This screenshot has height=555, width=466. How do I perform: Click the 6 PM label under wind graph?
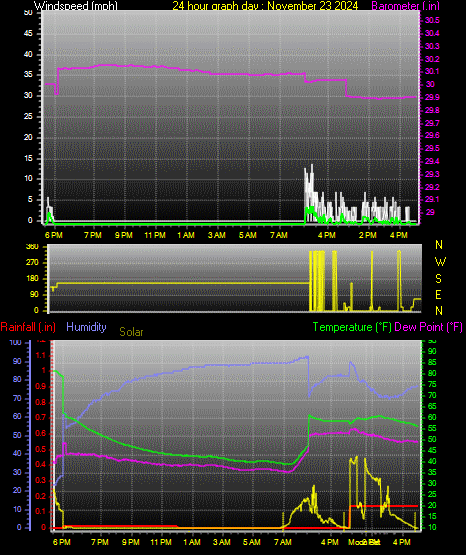coord(54,235)
